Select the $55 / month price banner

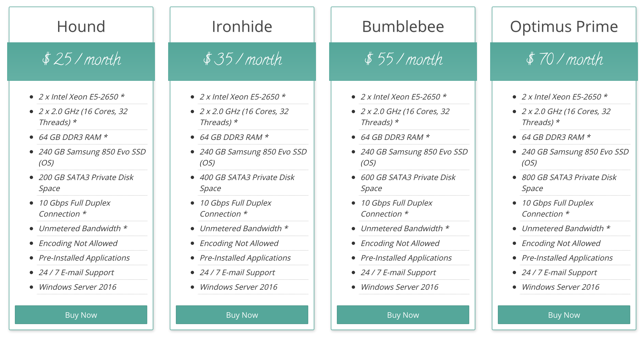[403, 60]
